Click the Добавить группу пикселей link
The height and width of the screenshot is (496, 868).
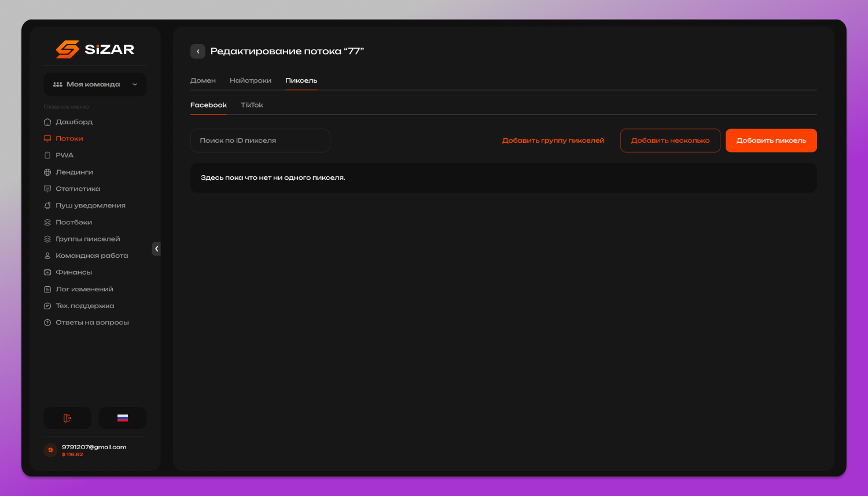click(553, 140)
